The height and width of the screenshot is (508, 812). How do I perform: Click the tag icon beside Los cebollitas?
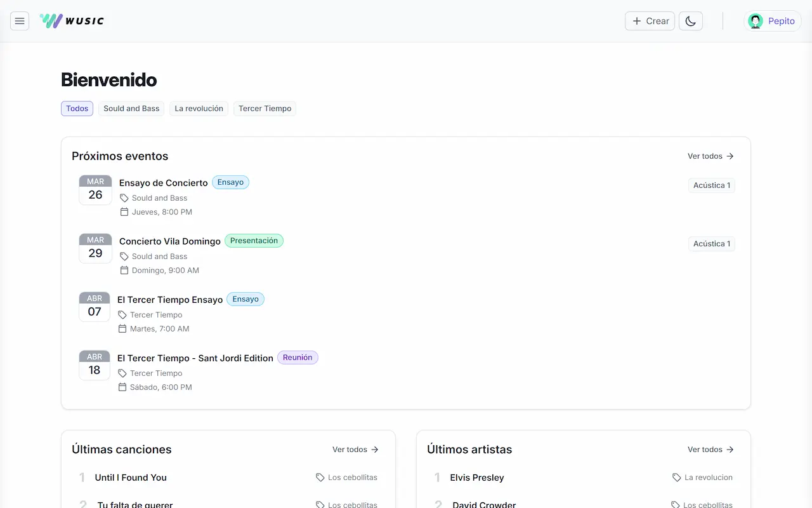(x=318, y=477)
